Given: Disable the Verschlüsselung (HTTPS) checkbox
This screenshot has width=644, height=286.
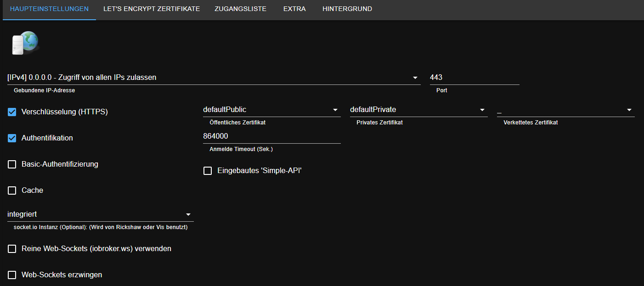Looking at the screenshot, I should (x=12, y=112).
